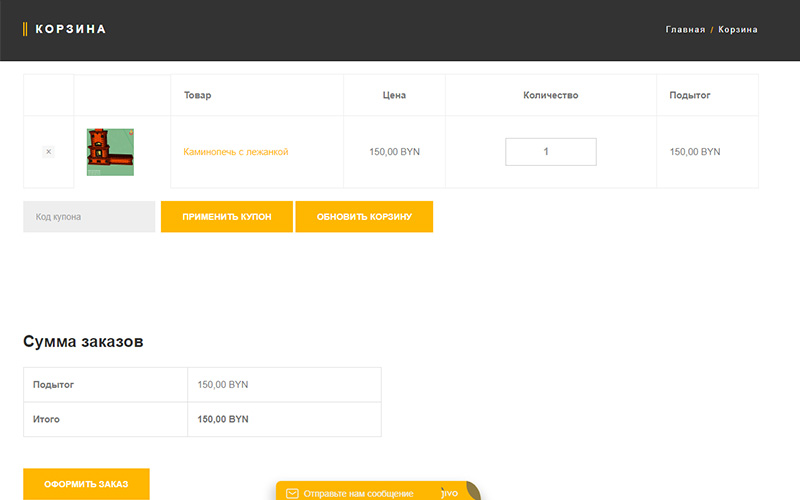The height and width of the screenshot is (500, 800).
Task: Click the КОРЗИНА page title
Action: coord(70,29)
